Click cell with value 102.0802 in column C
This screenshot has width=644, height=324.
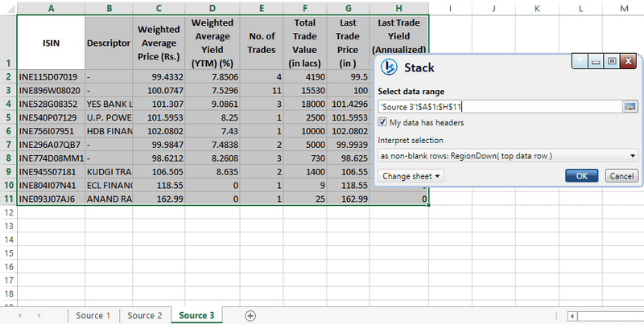pyautogui.click(x=159, y=131)
